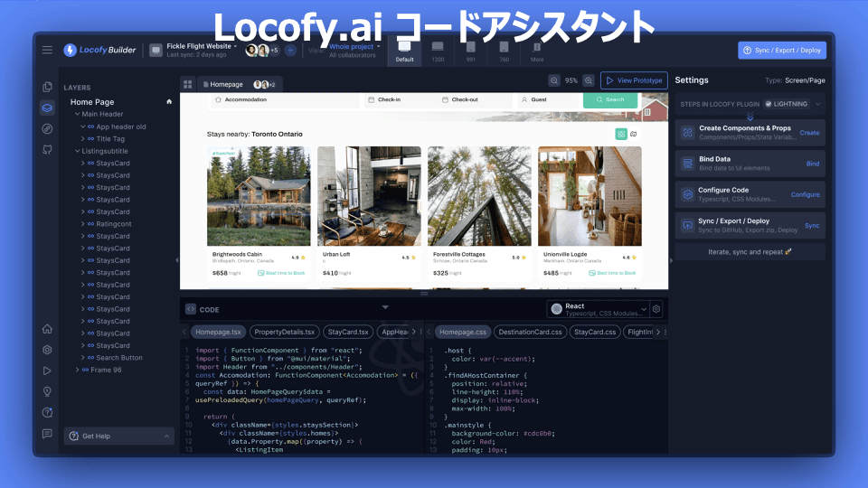This screenshot has height=488, width=868.
Task: Open the code settings gear beside React
Action: pyautogui.click(x=656, y=309)
